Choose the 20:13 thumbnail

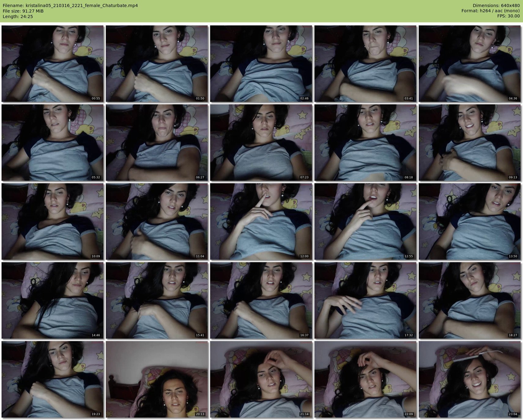(157, 379)
